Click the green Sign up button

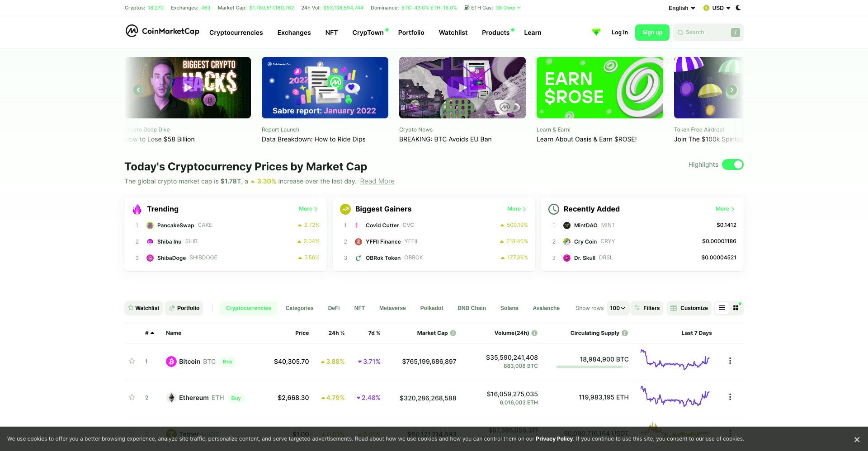[x=652, y=33]
